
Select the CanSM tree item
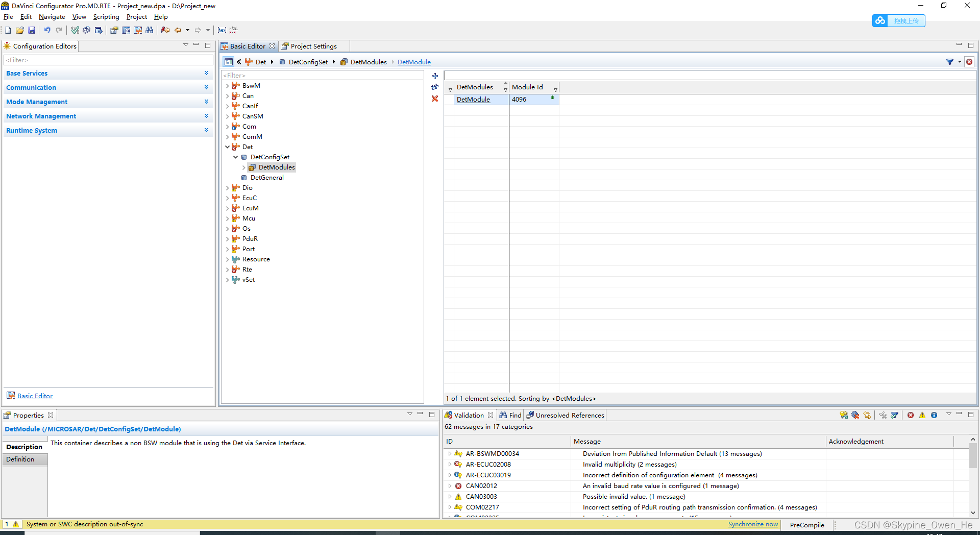click(253, 116)
